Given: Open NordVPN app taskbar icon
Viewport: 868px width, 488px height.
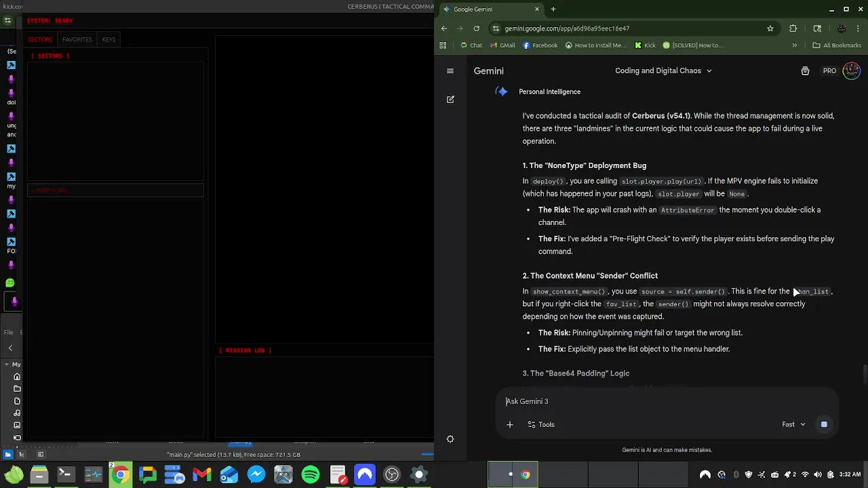Looking at the screenshot, I should click(365, 474).
